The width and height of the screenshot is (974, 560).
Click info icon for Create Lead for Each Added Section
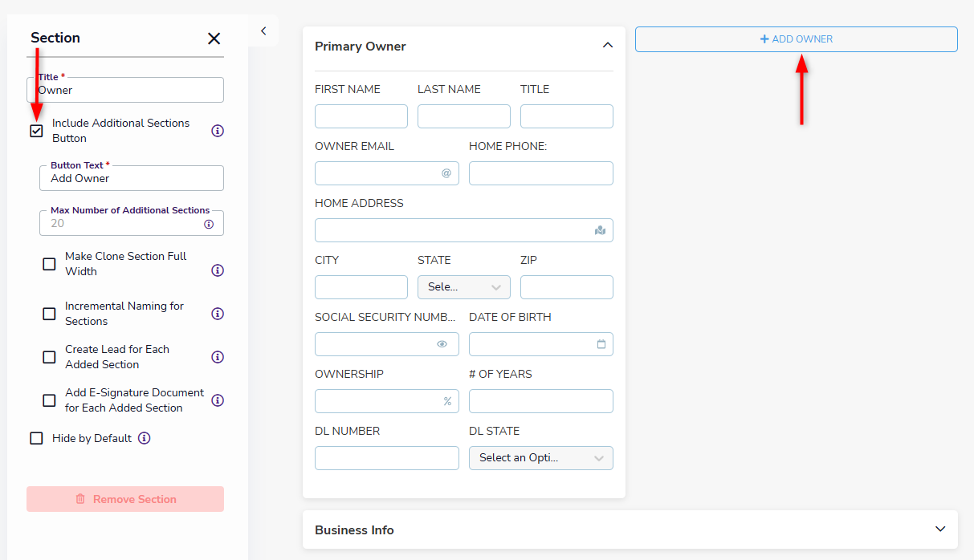[217, 357]
